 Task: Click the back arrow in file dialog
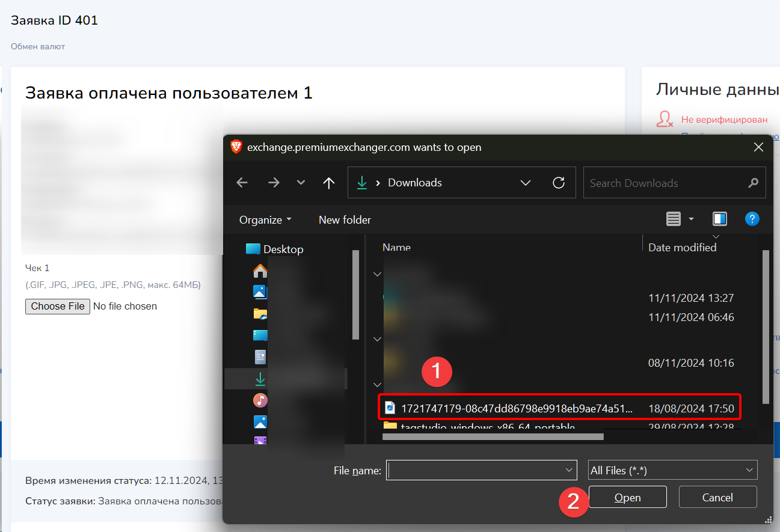pyautogui.click(x=242, y=183)
